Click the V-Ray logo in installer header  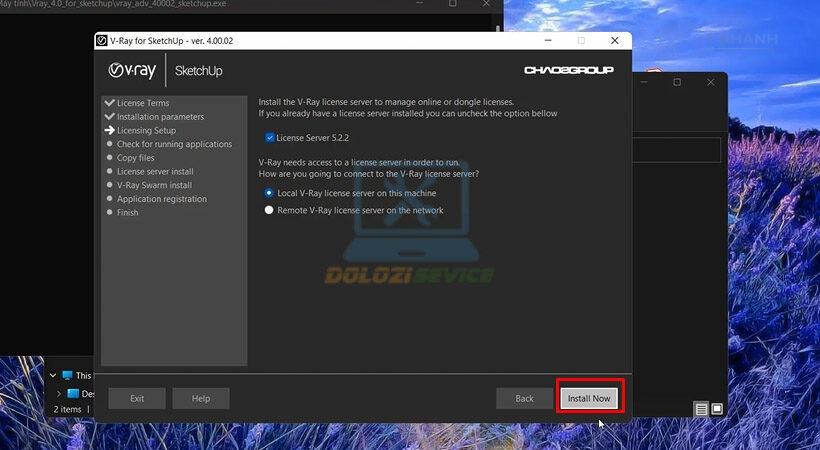pyautogui.click(x=132, y=71)
